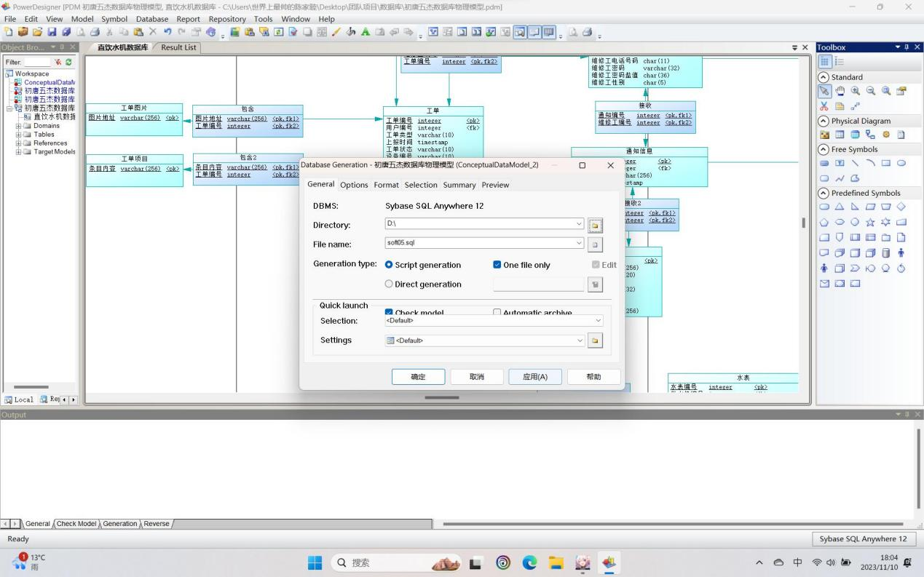Toggle the Automatic archive checkbox
The image size is (924, 577).
click(x=497, y=313)
